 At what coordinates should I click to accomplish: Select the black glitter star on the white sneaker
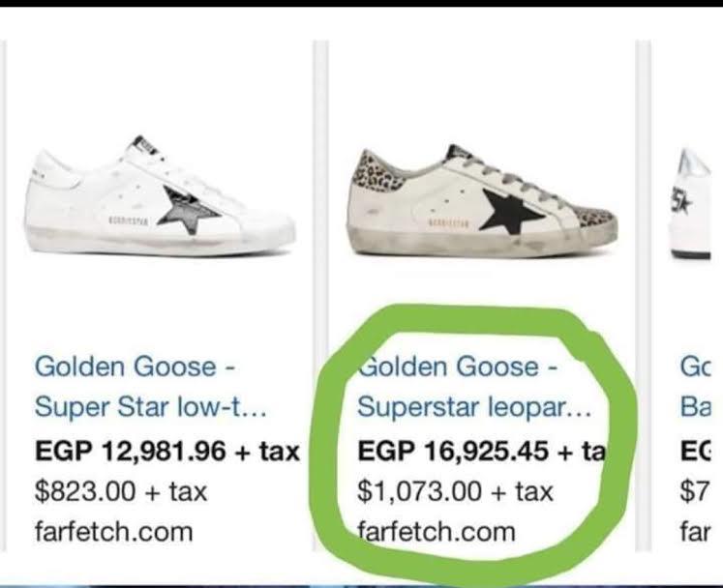click(x=188, y=210)
